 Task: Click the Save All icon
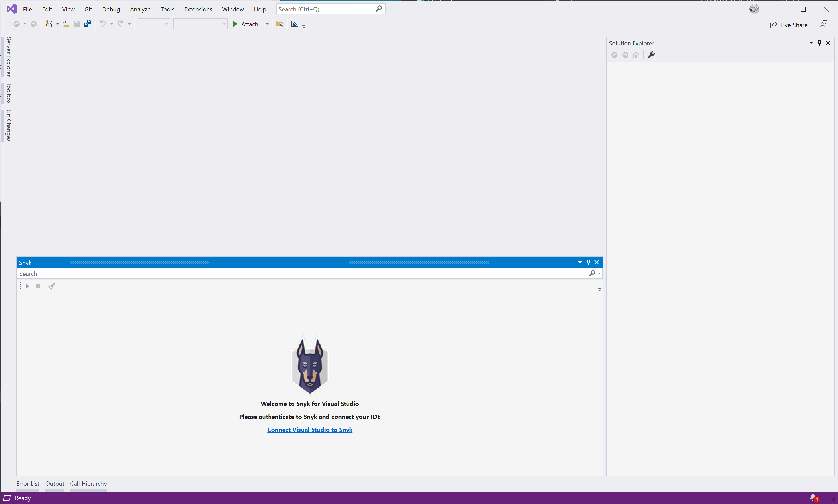[88, 24]
